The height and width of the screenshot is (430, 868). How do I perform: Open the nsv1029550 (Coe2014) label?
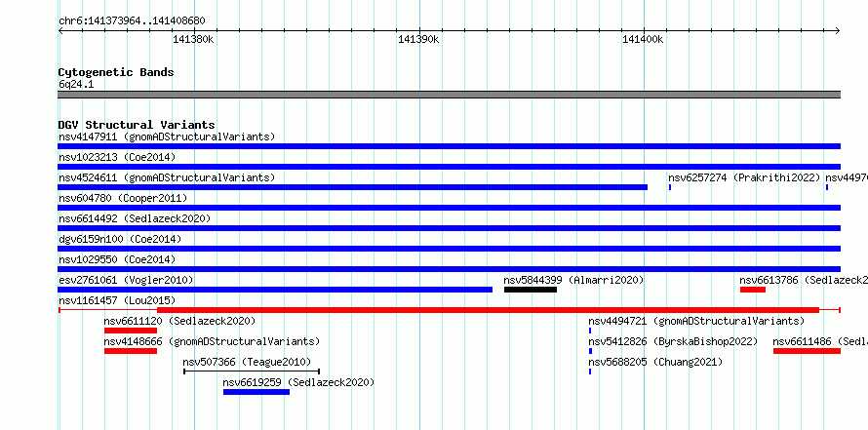pyautogui.click(x=117, y=259)
